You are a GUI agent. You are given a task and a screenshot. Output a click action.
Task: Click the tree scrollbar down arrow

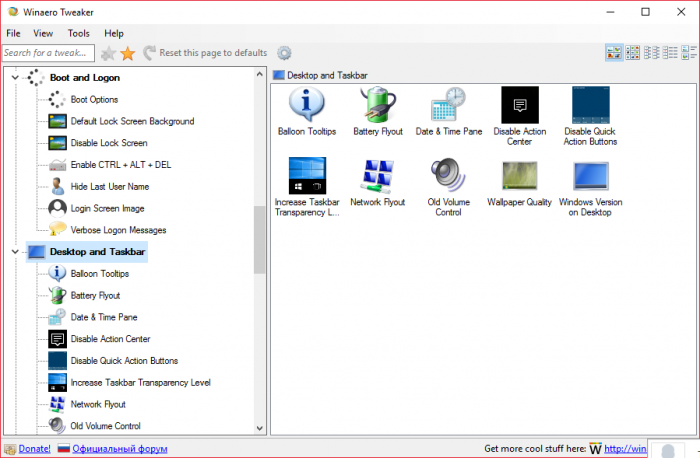click(260, 429)
